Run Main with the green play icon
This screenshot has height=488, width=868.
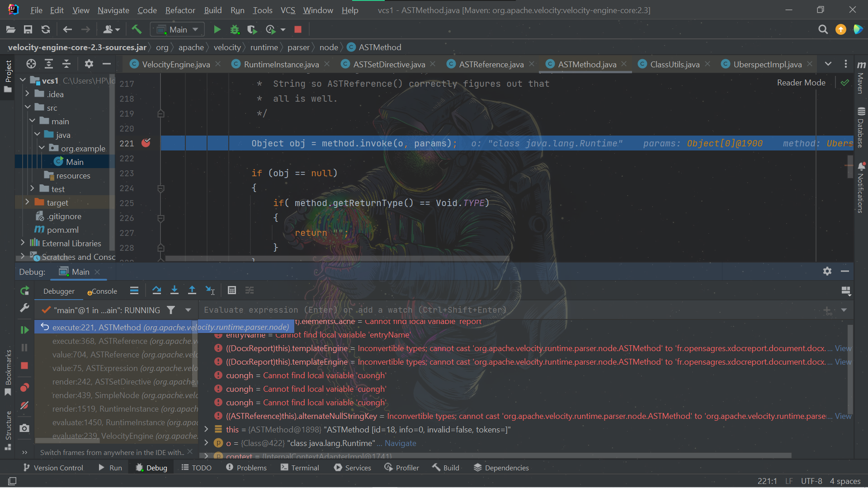point(217,30)
